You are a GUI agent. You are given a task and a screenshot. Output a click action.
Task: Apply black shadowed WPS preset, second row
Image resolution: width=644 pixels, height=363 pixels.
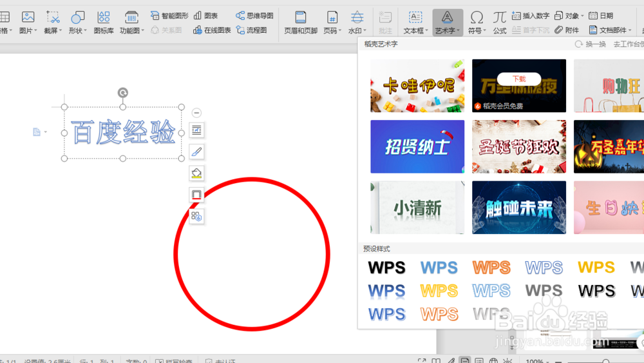click(x=596, y=291)
